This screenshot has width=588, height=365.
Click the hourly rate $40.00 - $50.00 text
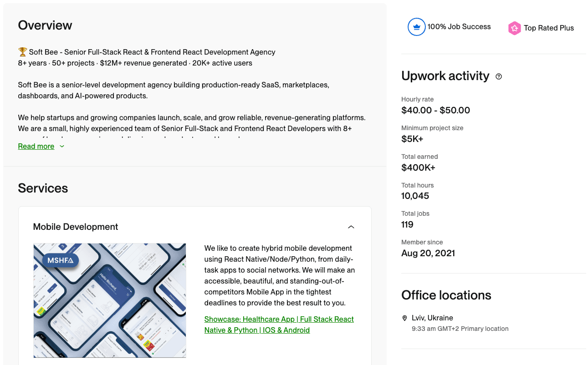click(x=436, y=110)
